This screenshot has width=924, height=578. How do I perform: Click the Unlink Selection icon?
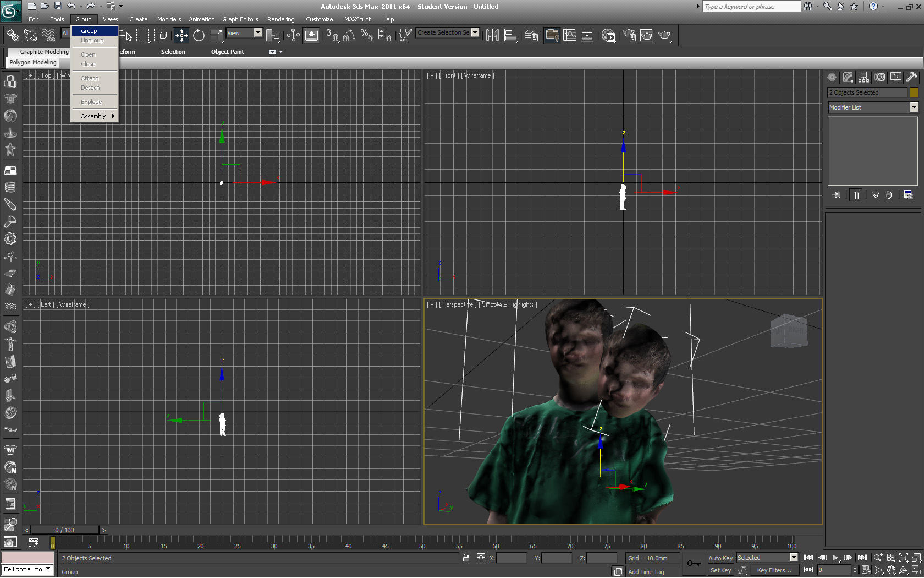pos(30,35)
